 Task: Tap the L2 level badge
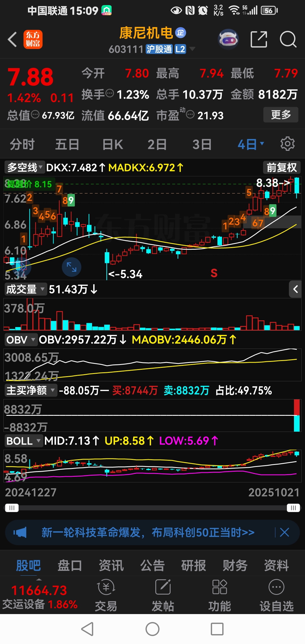point(180,49)
